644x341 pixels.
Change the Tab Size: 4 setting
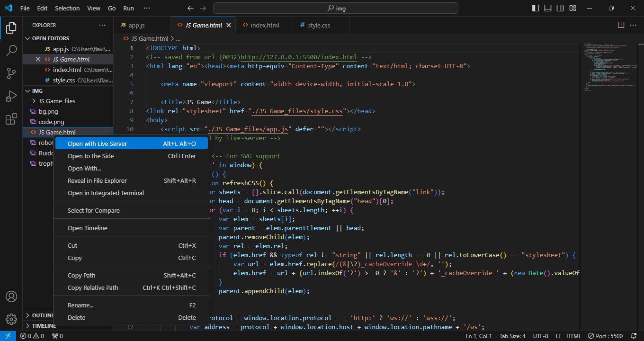(x=512, y=336)
